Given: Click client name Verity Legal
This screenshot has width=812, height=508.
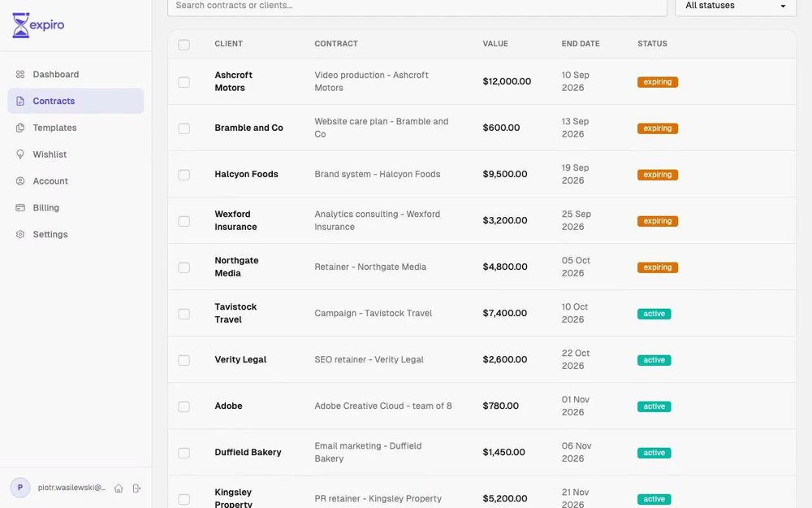Looking at the screenshot, I should (240, 360).
